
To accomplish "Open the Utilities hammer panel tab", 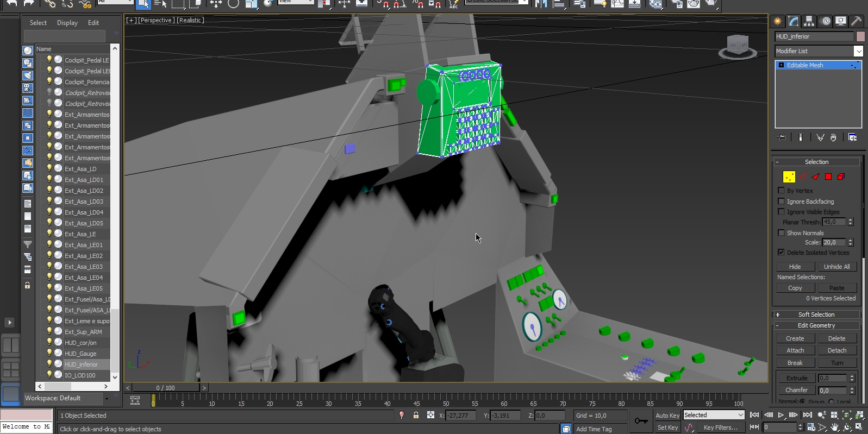I will tap(856, 21).
